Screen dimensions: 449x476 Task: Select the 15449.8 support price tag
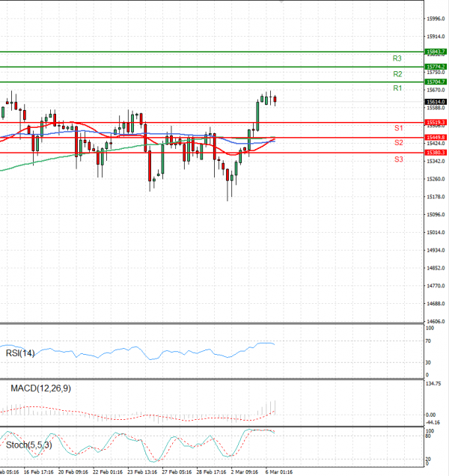pos(436,138)
